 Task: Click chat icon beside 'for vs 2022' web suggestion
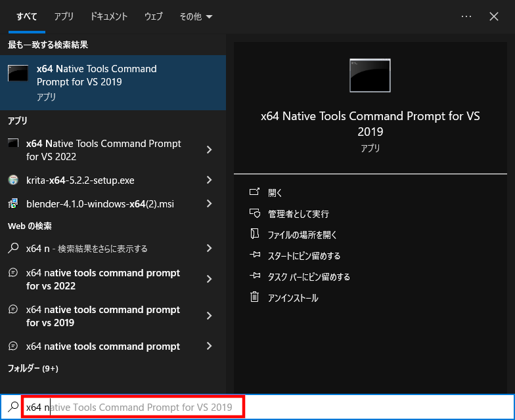click(13, 273)
